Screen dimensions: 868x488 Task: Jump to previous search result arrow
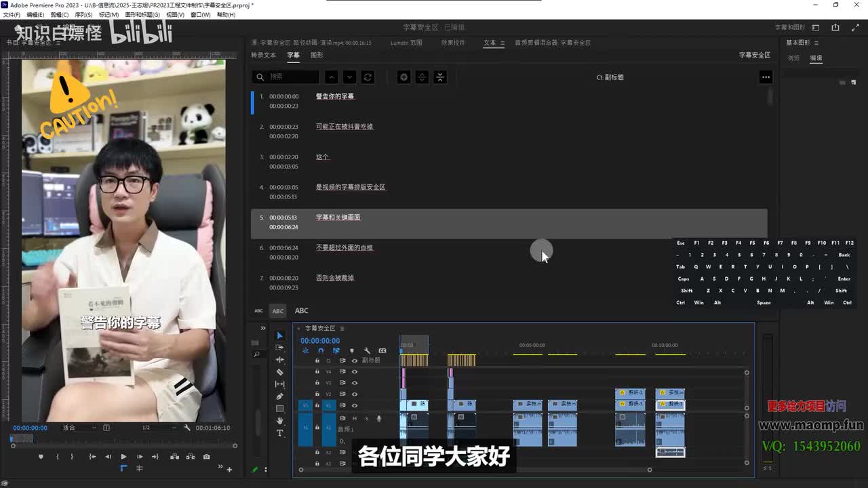pyautogui.click(x=331, y=77)
